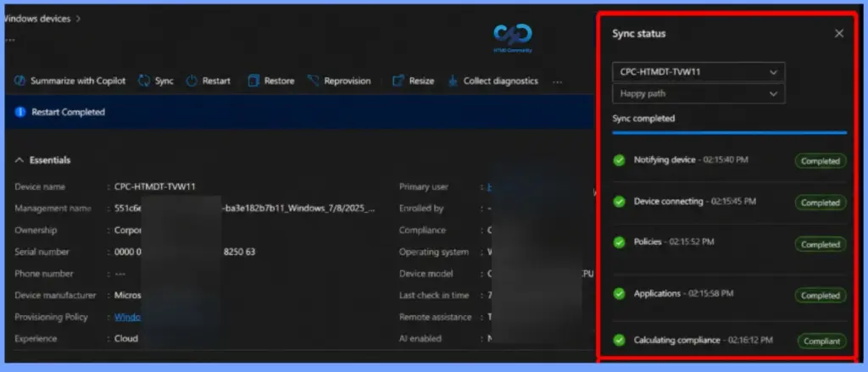This screenshot has height=372, width=868.
Task: Open the Happy path dropdown
Action: (698, 93)
